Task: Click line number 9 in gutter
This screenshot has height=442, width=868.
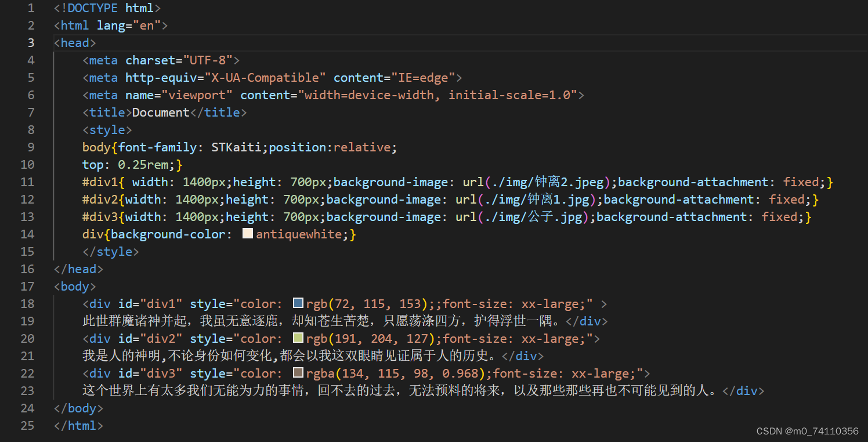Action: pos(31,147)
